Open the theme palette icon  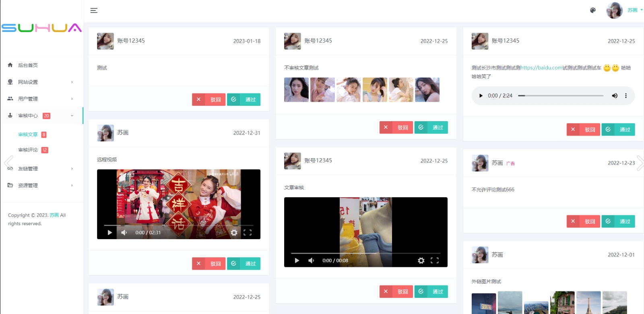593,10
